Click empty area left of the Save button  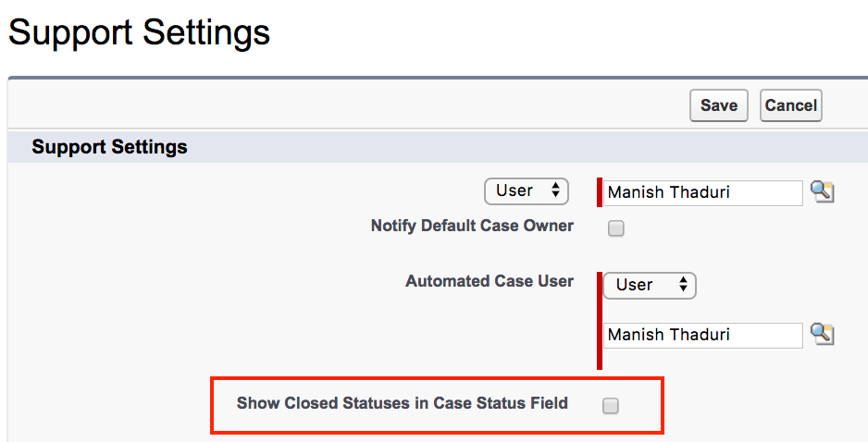pyautogui.click(x=370, y=105)
